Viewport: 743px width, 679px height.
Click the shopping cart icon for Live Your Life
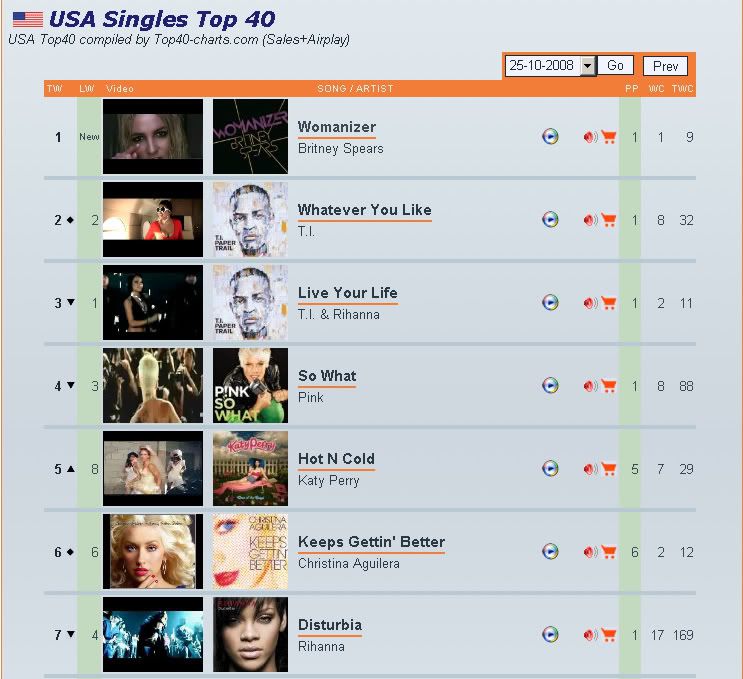tap(608, 303)
